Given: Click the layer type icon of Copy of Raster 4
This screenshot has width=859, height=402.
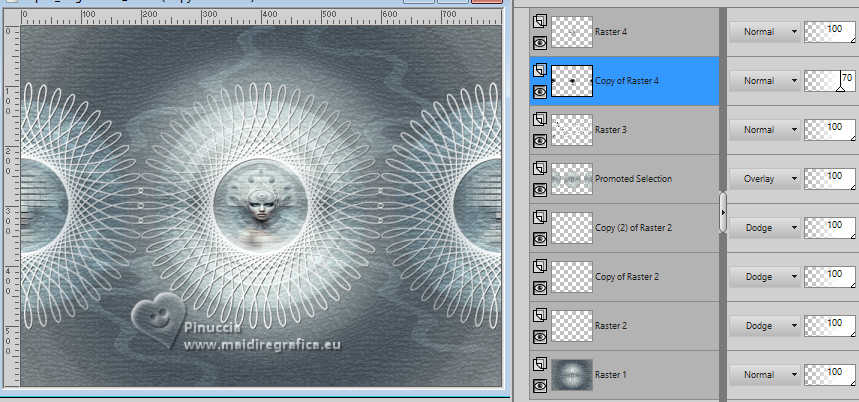Looking at the screenshot, I should coord(540,70).
